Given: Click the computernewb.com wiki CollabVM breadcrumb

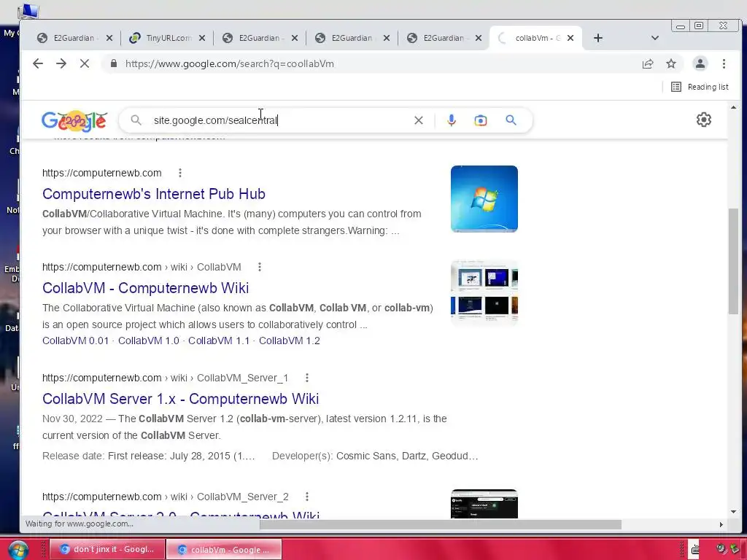Looking at the screenshot, I should point(142,267).
